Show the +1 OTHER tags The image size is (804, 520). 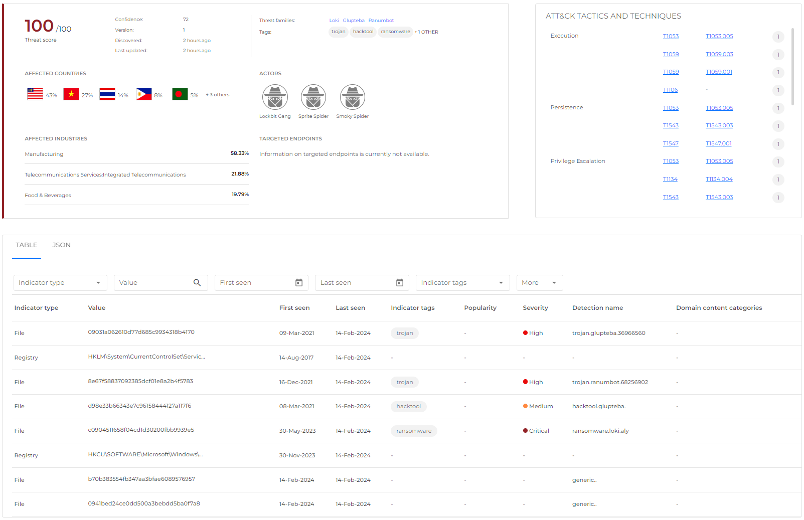tap(426, 32)
